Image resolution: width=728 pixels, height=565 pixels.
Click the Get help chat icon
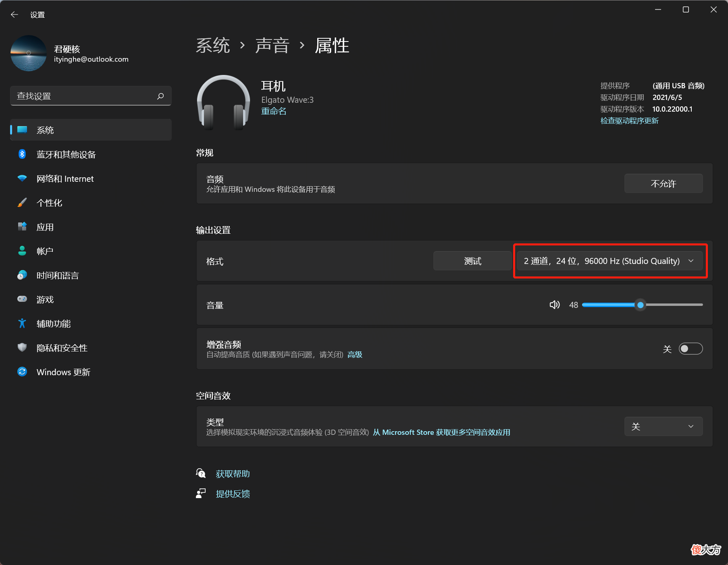click(x=201, y=473)
